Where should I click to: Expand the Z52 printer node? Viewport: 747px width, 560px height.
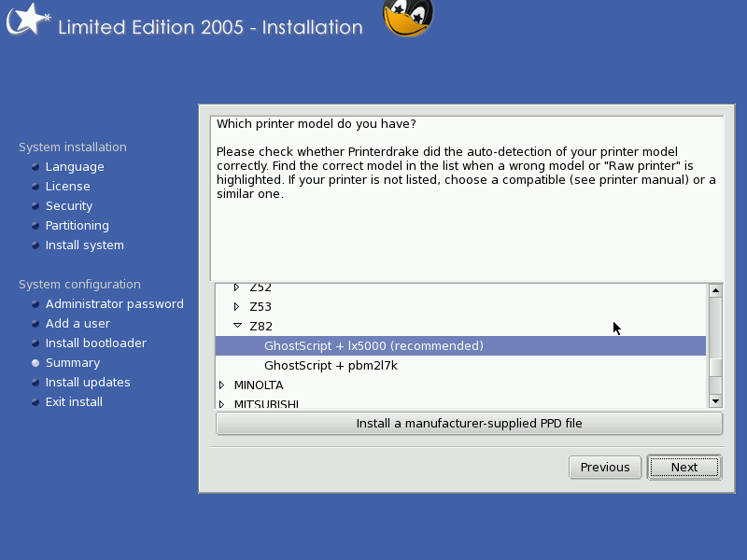click(237, 287)
